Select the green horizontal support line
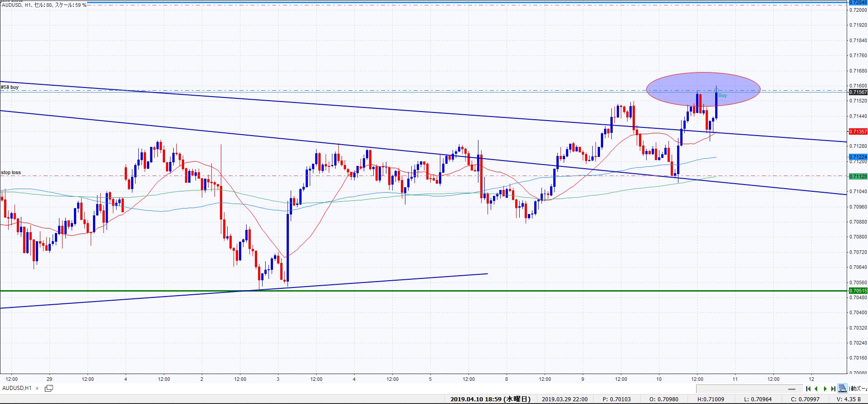 click(x=408, y=291)
